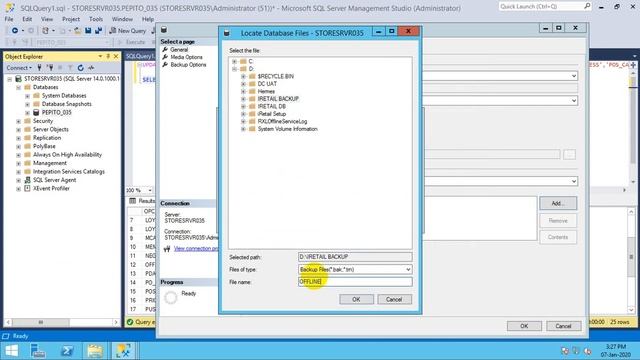Select Replication in Object Explorer

point(47,138)
